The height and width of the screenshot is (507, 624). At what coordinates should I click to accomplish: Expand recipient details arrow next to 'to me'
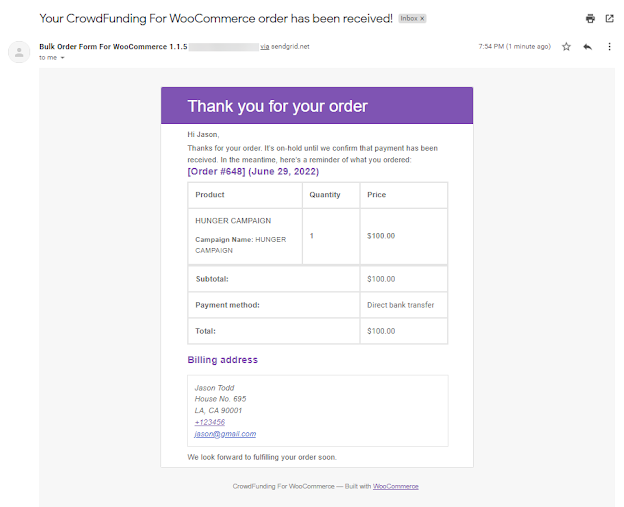(x=62, y=58)
